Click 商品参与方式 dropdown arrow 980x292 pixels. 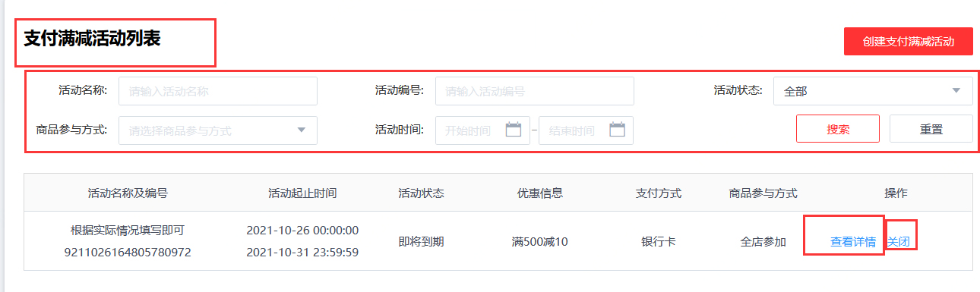(301, 130)
